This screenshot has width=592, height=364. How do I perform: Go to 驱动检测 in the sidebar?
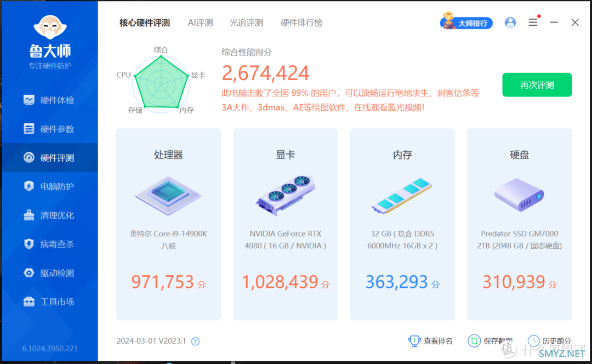click(x=50, y=272)
